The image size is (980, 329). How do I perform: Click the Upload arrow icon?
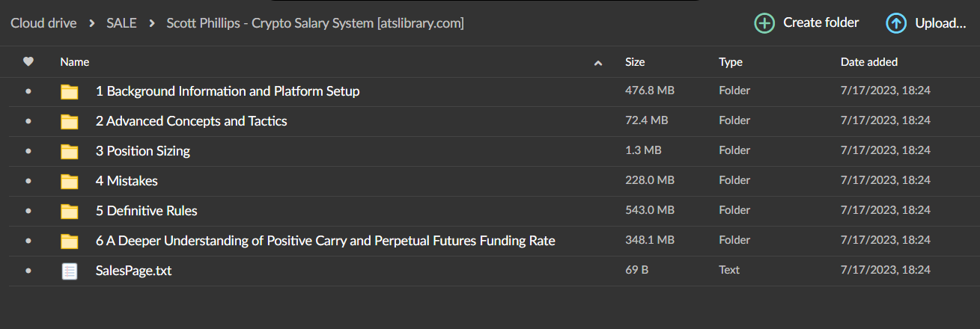896,23
